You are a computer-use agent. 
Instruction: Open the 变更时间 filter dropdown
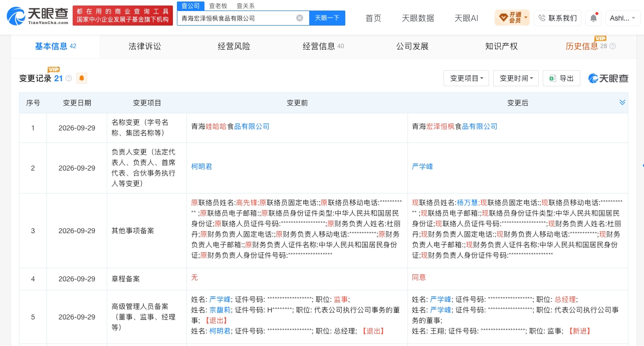point(516,78)
